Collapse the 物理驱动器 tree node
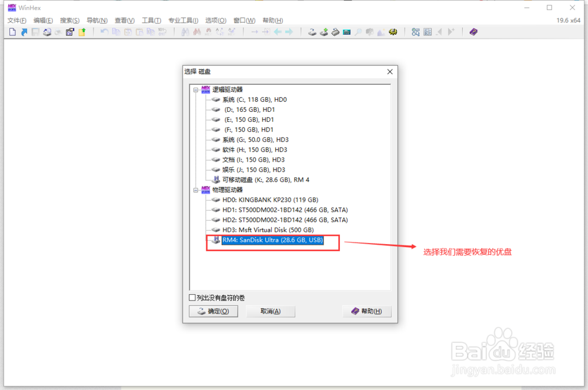Viewport: 588px width, 390px height. click(x=196, y=190)
